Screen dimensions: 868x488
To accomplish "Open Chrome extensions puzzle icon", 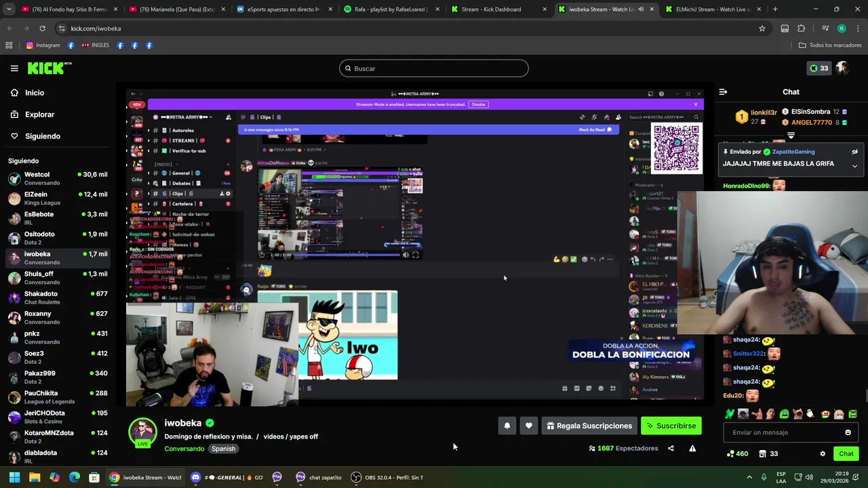I will (801, 28).
